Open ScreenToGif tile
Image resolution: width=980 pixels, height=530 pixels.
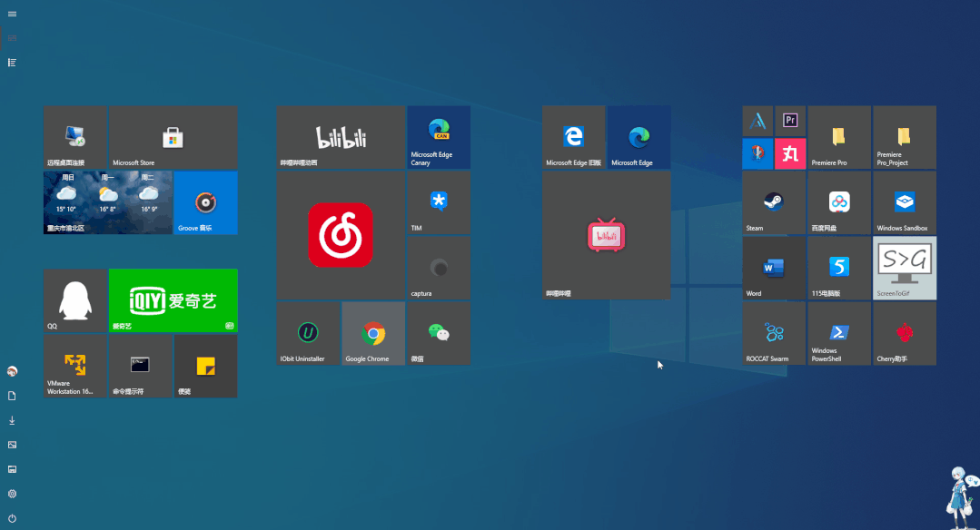(905, 268)
